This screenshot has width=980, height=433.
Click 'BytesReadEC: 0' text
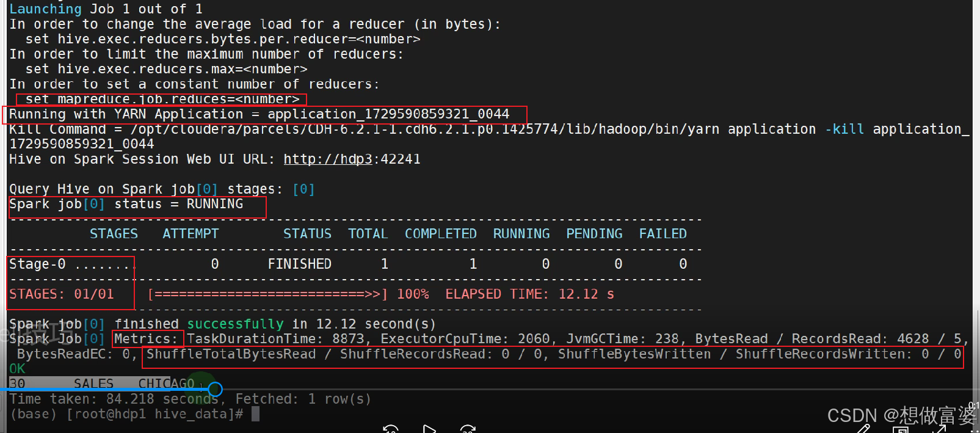tap(73, 354)
